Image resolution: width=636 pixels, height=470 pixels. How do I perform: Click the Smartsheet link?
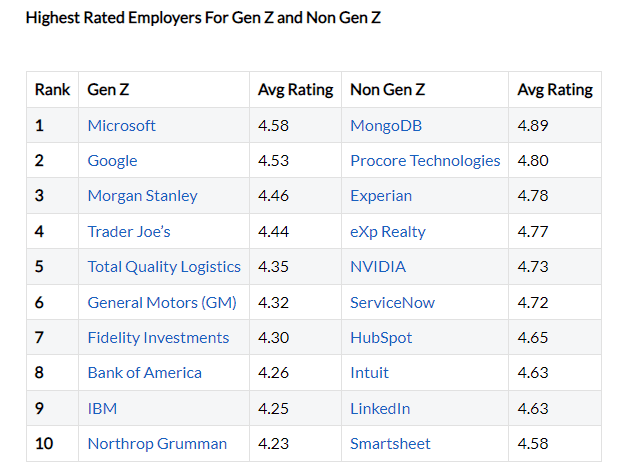point(392,444)
